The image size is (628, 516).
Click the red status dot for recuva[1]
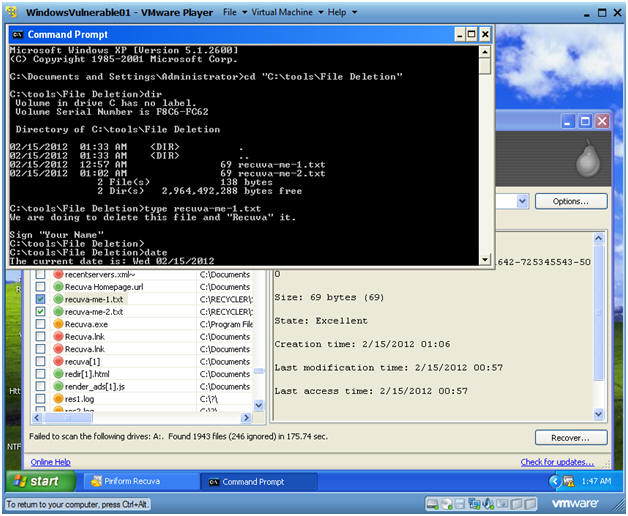click(x=58, y=361)
